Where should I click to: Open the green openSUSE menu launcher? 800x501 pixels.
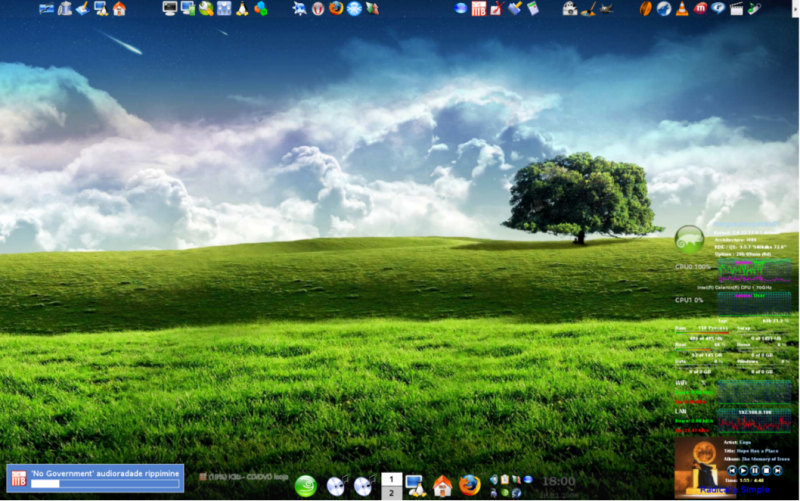(x=306, y=485)
